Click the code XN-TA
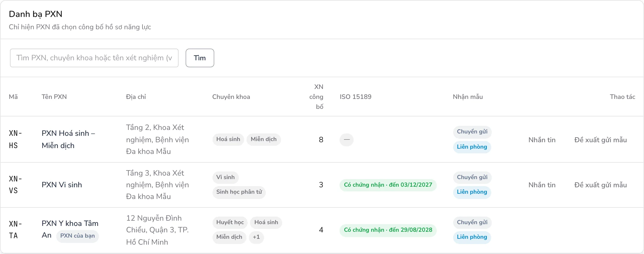The height and width of the screenshot is (254, 644). tap(16, 230)
